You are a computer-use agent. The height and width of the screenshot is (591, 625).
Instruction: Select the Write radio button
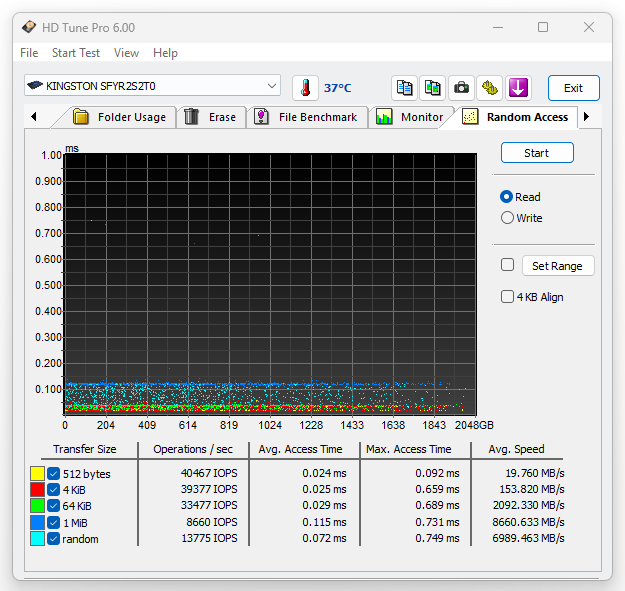[x=508, y=218]
